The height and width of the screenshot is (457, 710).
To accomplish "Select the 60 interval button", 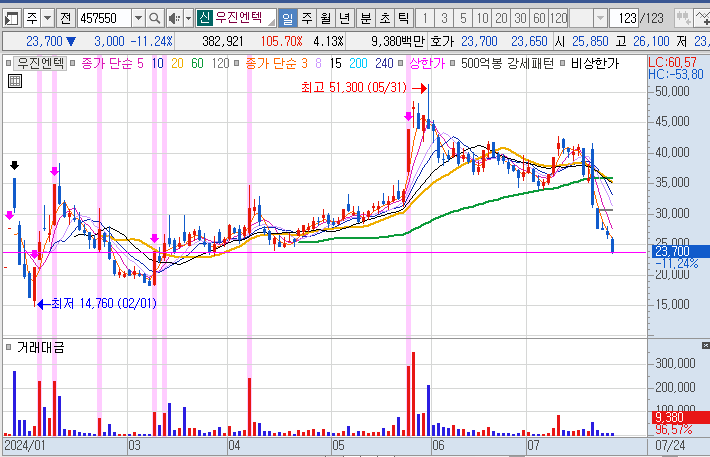I will 539,19.
